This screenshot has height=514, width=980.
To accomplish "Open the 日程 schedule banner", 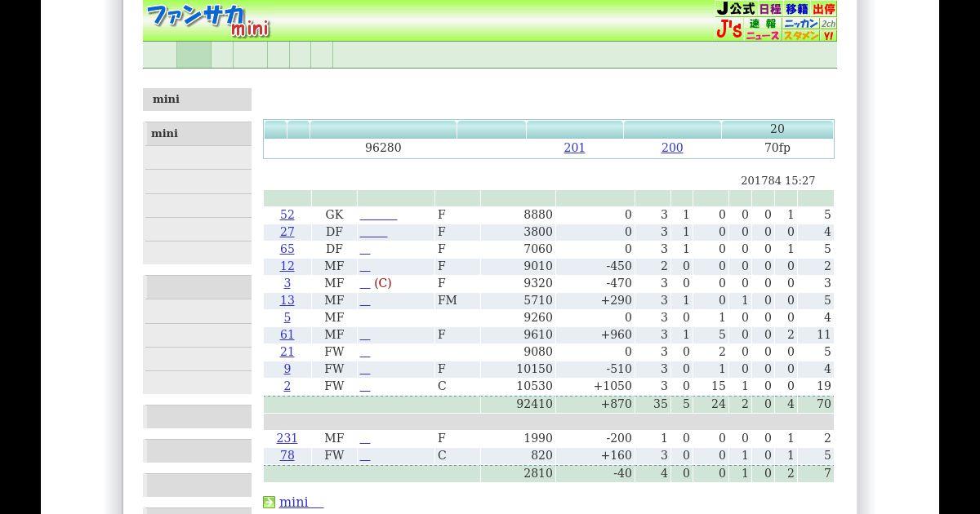I will click(770, 9).
